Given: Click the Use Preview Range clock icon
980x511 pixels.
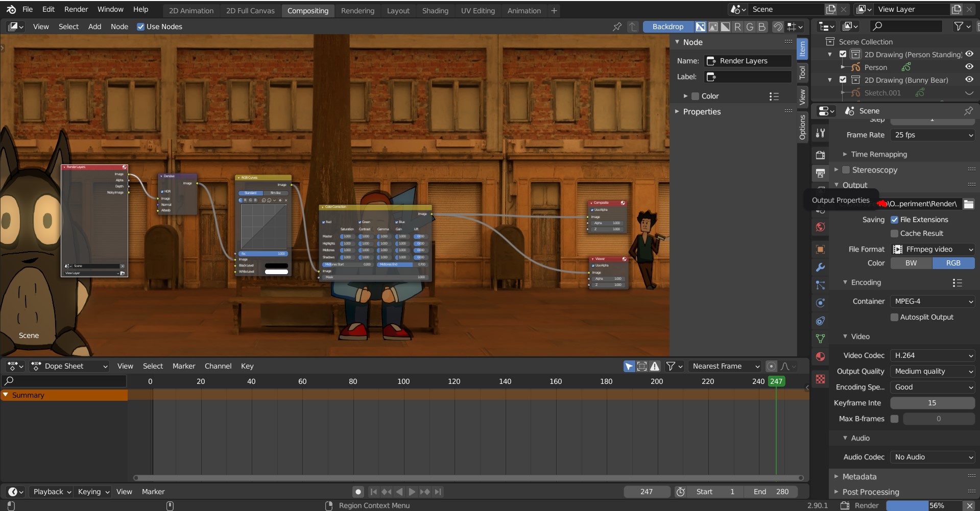Looking at the screenshot, I should (x=680, y=492).
